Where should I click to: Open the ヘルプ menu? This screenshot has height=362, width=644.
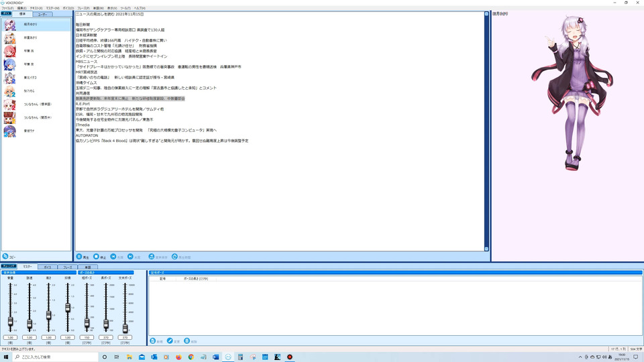(140, 8)
